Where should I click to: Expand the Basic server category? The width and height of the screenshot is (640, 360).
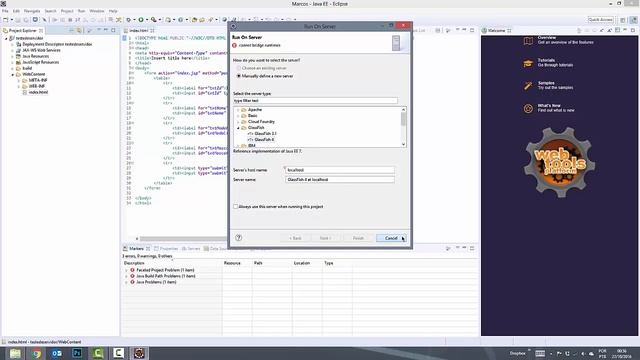pos(238,116)
